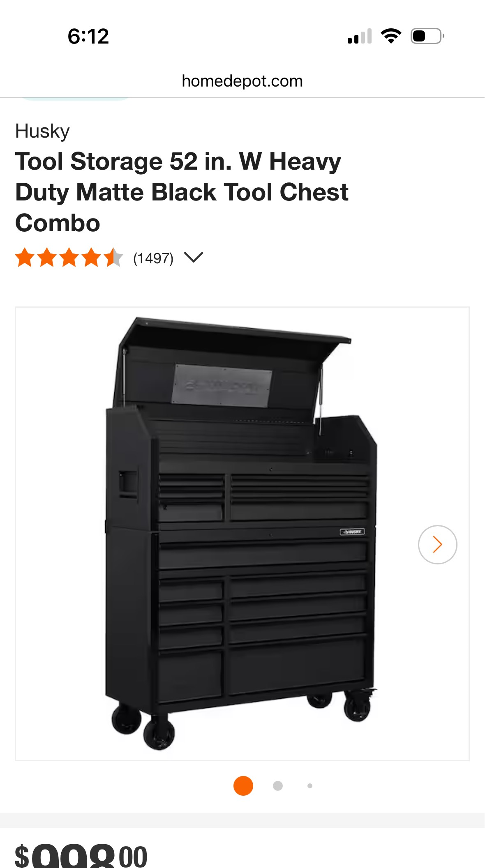
Task: Open the homedepot.com address bar
Action: (242, 81)
